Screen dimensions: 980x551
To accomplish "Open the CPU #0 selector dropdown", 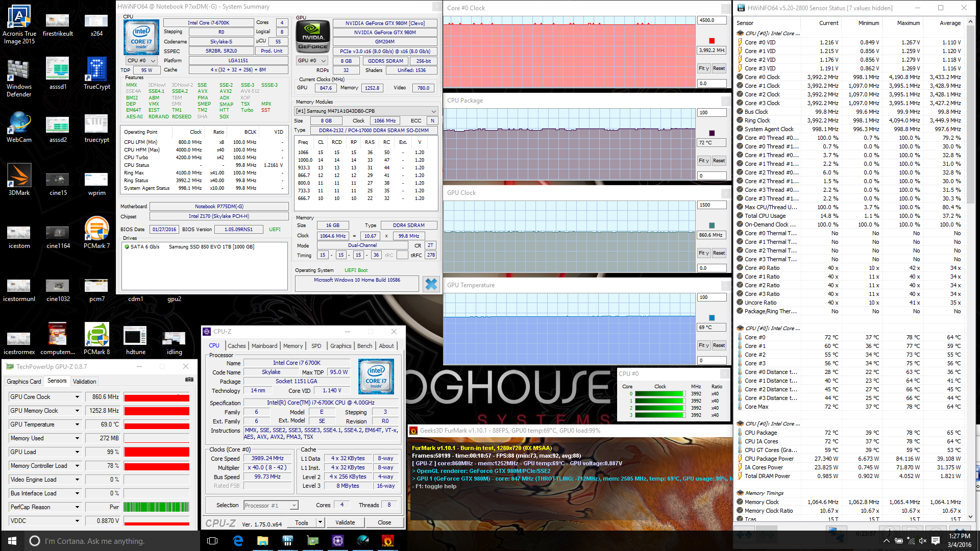I will pos(141,60).
